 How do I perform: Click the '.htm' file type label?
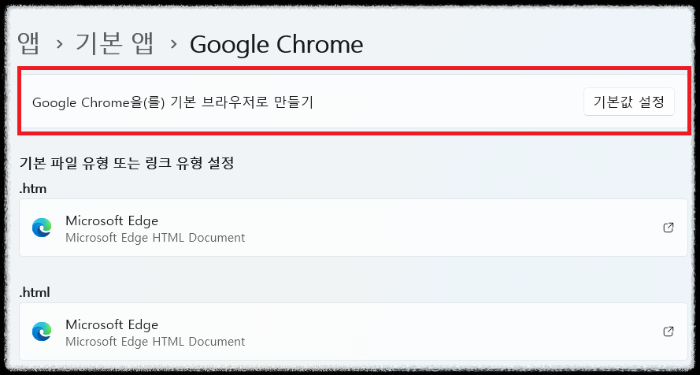[33, 189]
